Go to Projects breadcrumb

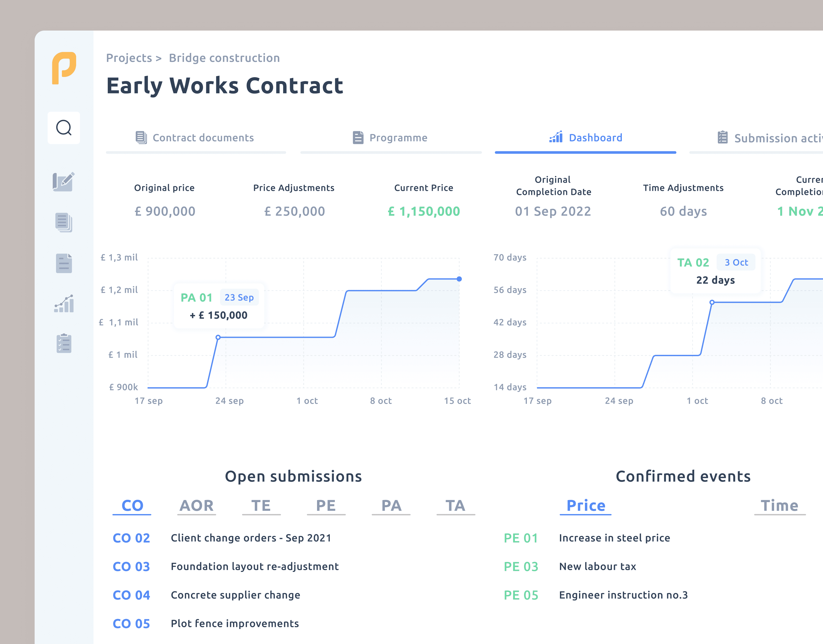[129, 58]
